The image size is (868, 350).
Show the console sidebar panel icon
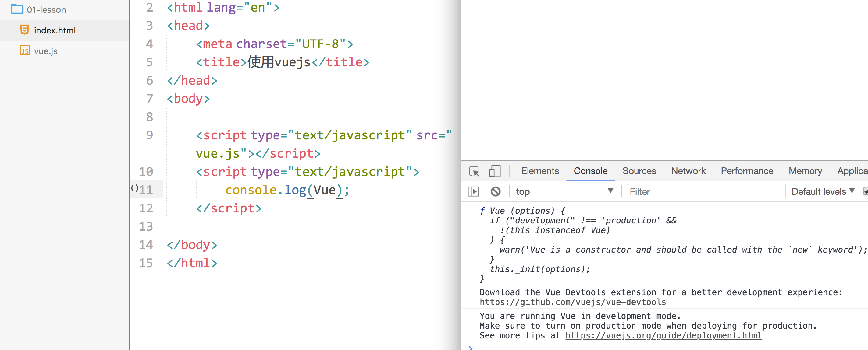pyautogui.click(x=473, y=191)
